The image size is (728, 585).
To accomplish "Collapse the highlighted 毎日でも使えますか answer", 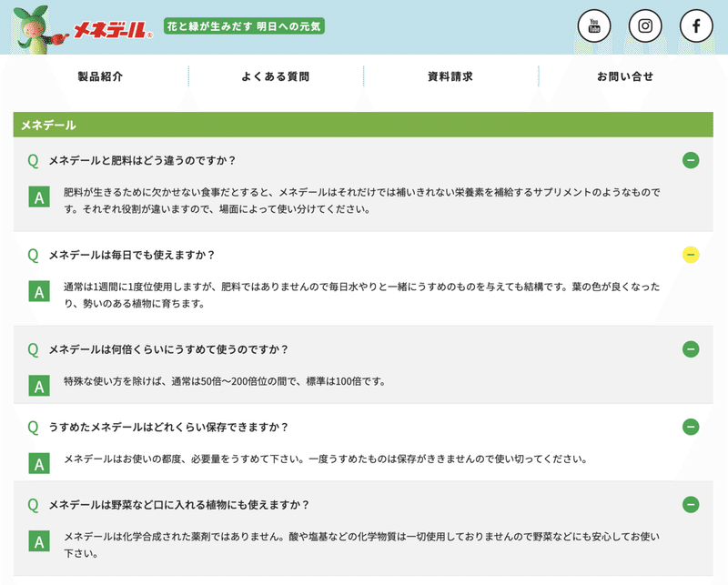I will click(691, 255).
